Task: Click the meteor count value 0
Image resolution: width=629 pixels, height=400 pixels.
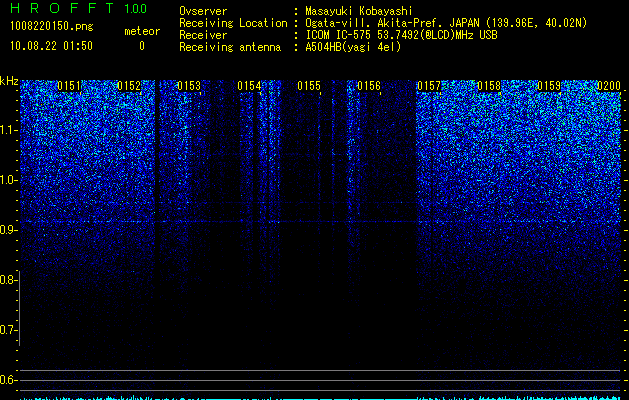Action: pyautogui.click(x=142, y=46)
